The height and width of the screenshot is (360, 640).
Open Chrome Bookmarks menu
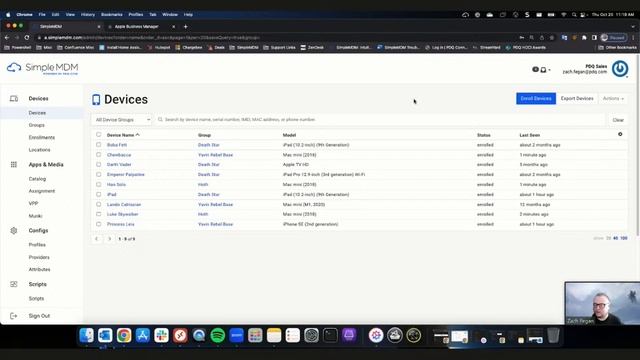point(112,15)
